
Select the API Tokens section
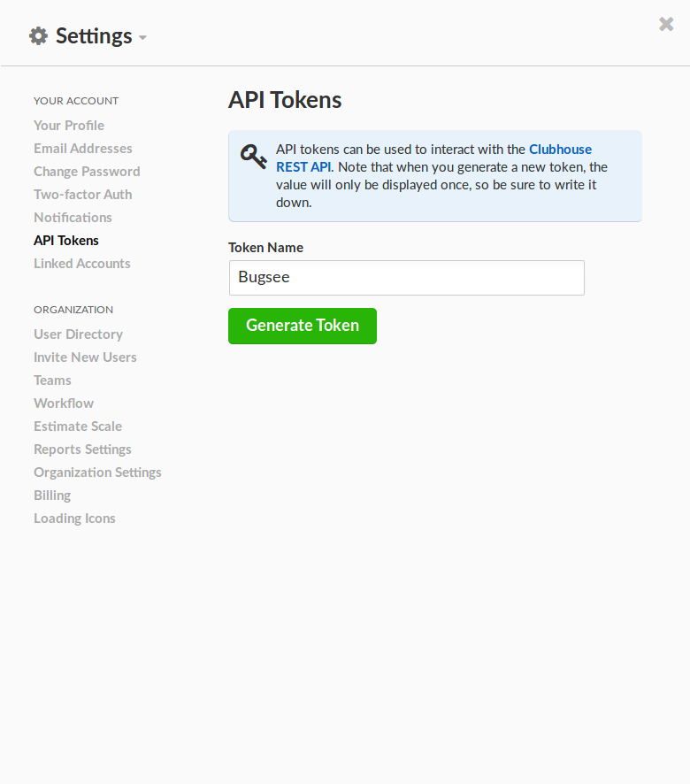65,240
